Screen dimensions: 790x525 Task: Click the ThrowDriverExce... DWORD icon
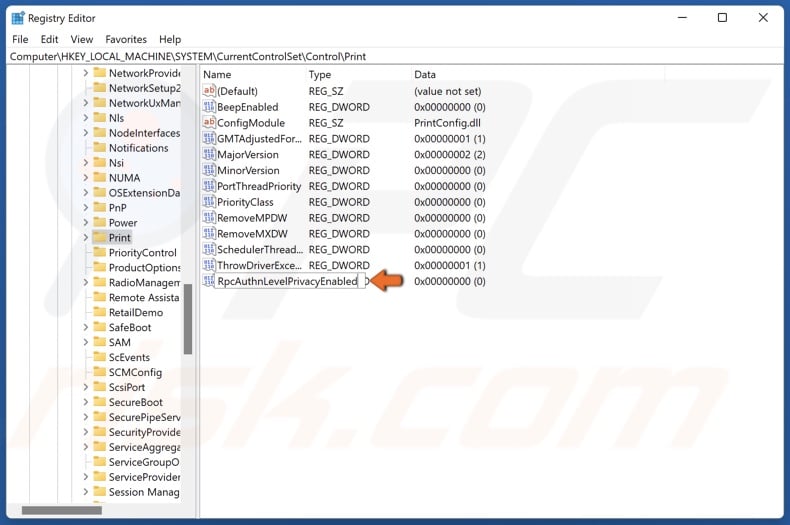pos(209,265)
